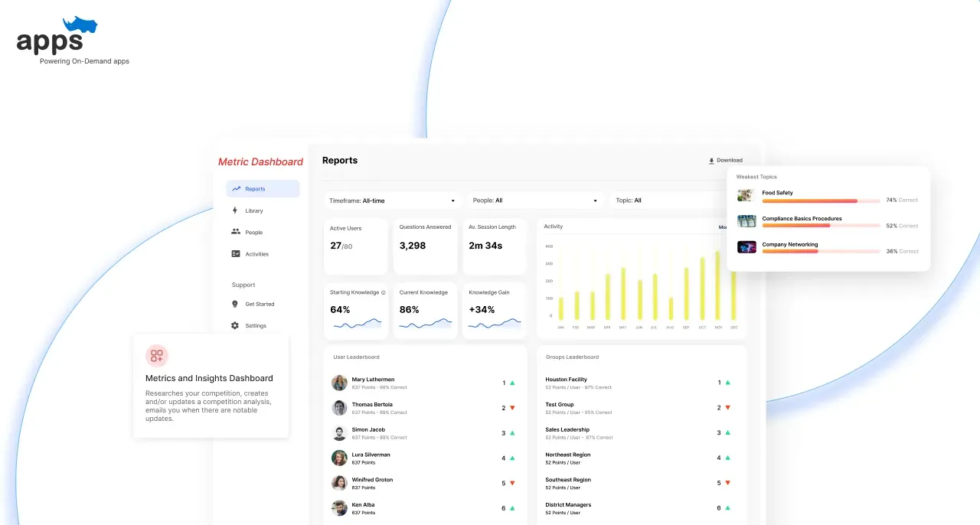Click the JAN bar in Activity chart
Viewport: 980px width, 525px height.
(x=560, y=308)
